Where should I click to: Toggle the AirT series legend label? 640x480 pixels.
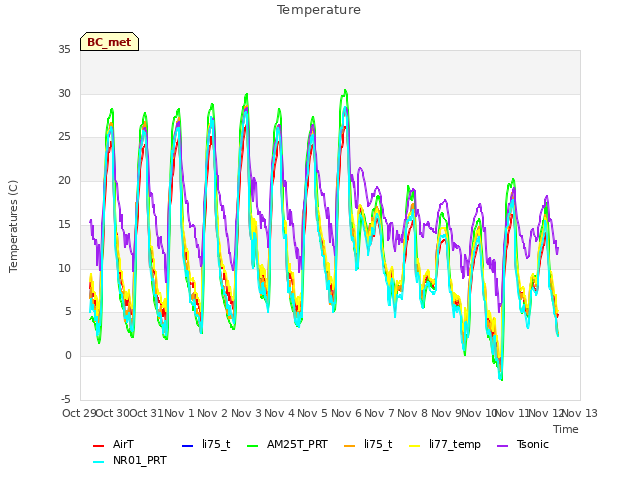123,444
